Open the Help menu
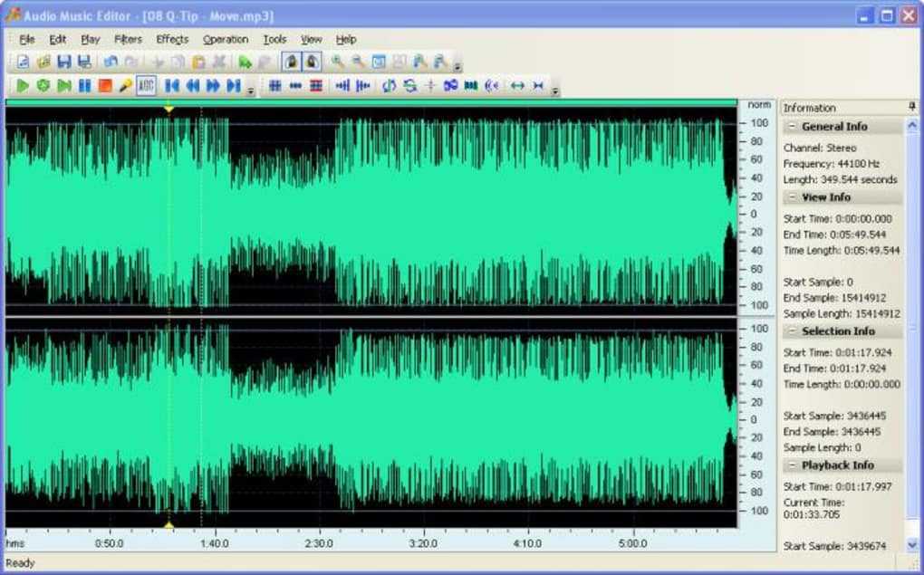The width and height of the screenshot is (924, 575). (346, 40)
